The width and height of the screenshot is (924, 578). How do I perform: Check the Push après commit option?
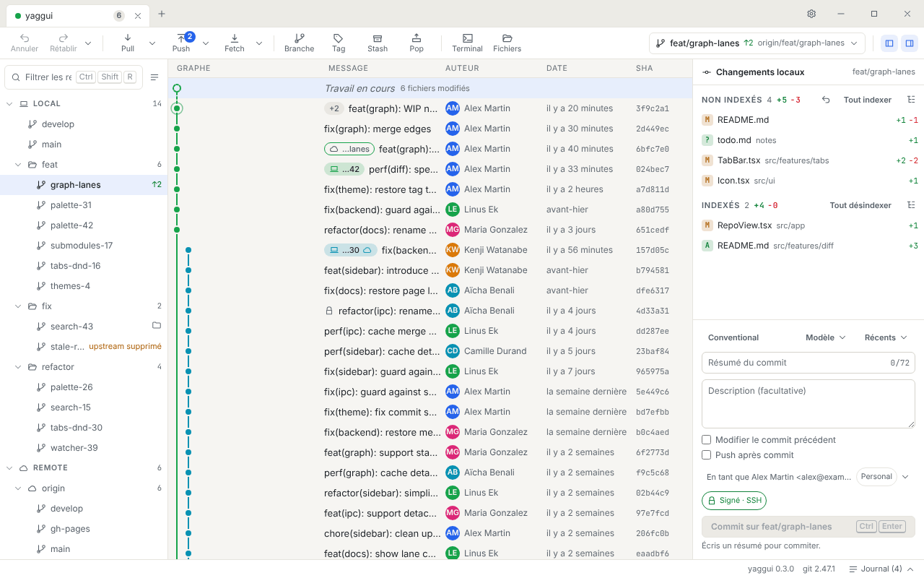coord(707,455)
